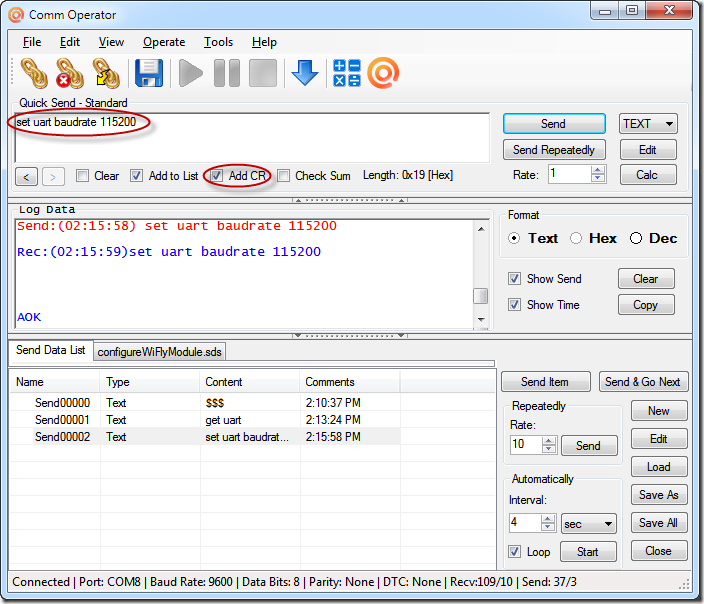Viewport: 704px width, 604px height.
Task: Open the View menu
Action: (111, 42)
